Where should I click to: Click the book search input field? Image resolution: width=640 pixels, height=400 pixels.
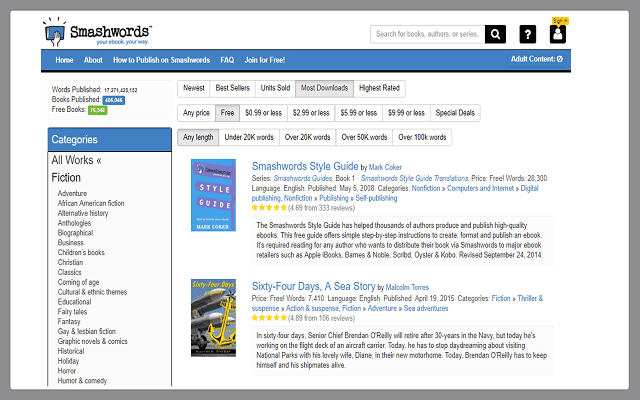(x=427, y=35)
